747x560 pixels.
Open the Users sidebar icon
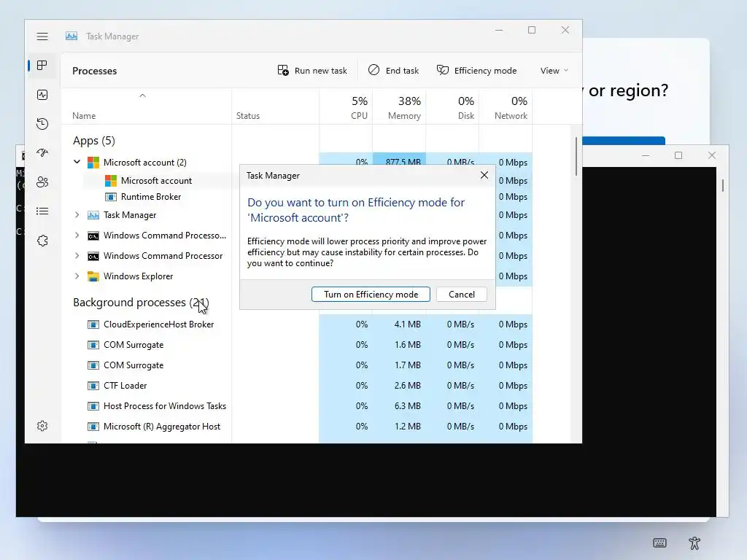pos(42,182)
